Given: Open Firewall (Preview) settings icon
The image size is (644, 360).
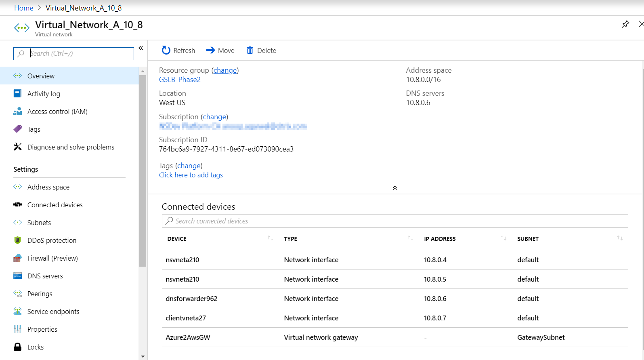Looking at the screenshot, I should coord(17,258).
